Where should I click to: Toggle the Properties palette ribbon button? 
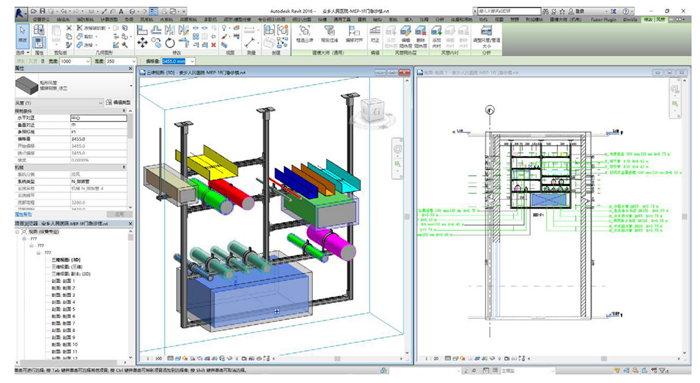pos(39,42)
